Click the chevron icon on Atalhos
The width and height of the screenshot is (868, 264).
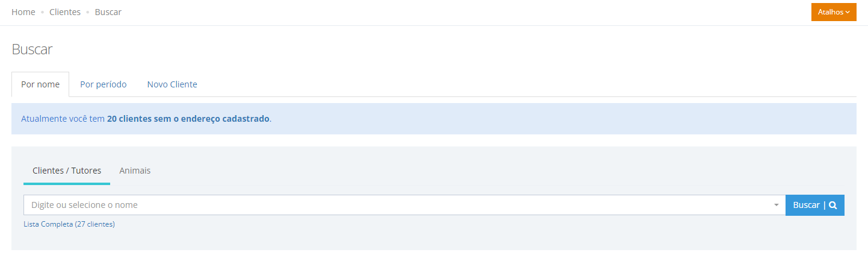[x=848, y=12]
